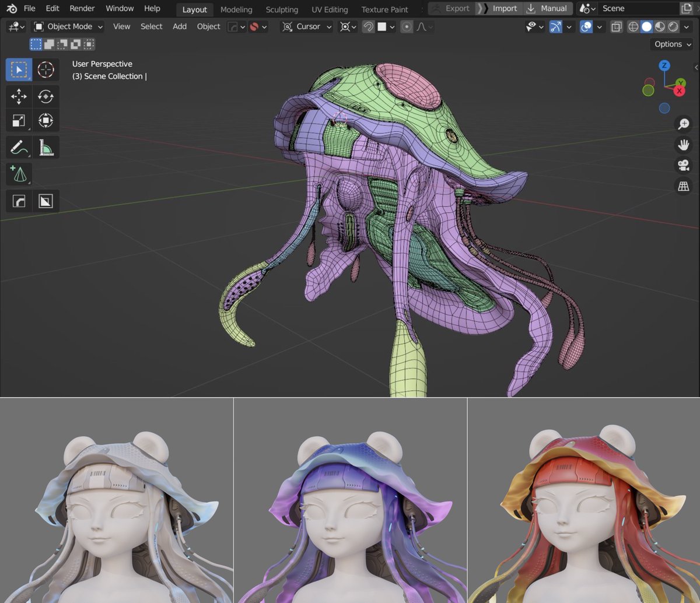Open the Object Mode dropdown

pos(67,26)
